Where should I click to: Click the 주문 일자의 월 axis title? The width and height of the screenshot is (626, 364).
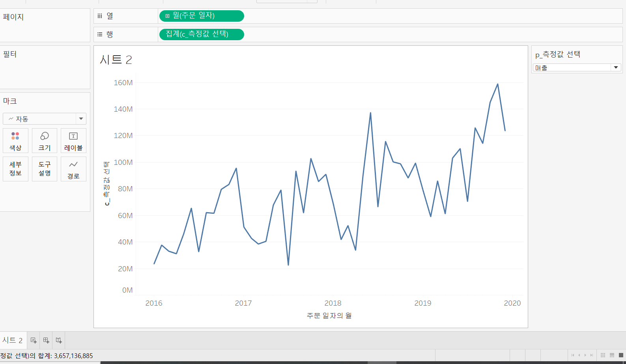coord(329,315)
